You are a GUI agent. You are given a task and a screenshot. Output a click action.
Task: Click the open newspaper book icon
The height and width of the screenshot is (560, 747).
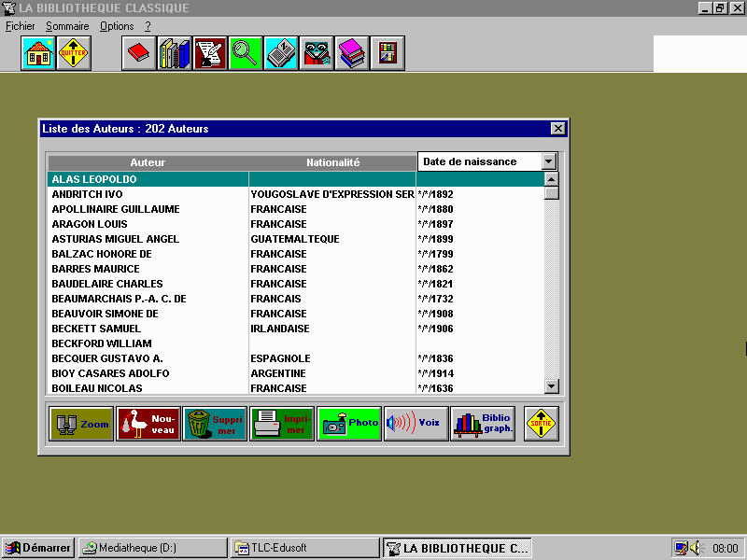click(281, 54)
